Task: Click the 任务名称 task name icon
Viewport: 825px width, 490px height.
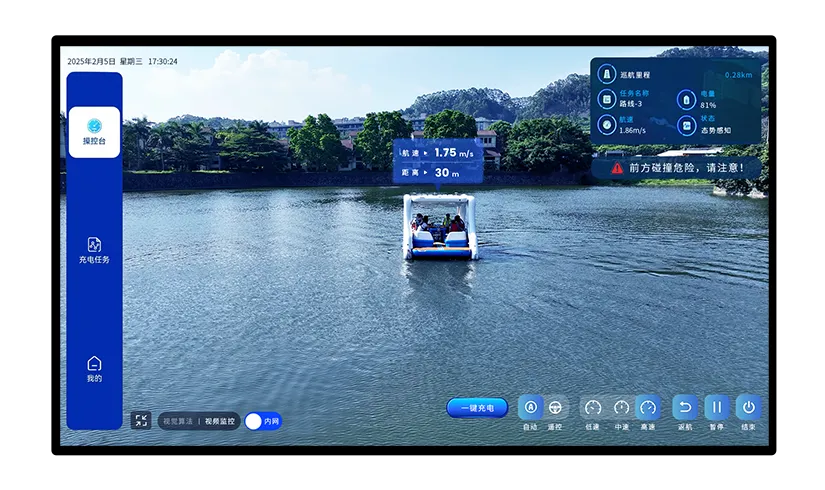Action: (x=607, y=99)
